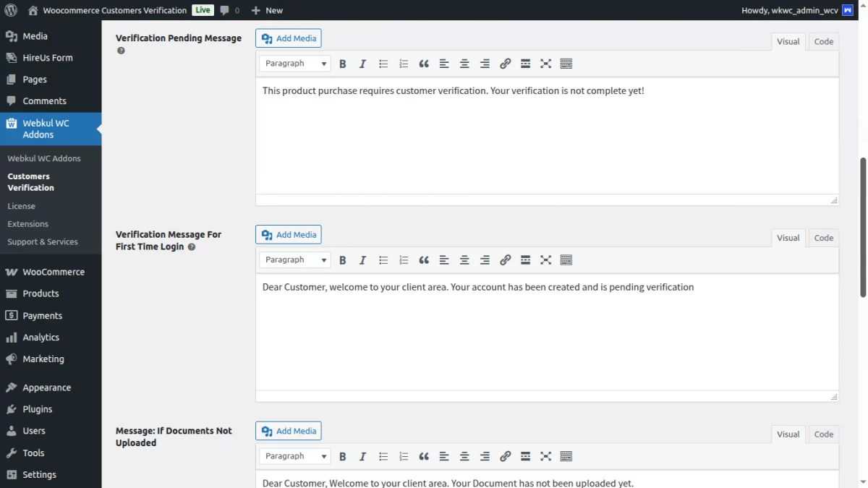Toggle Italic in Verification Pending Message editor
Viewport: 868px width, 488px height.
(x=363, y=64)
